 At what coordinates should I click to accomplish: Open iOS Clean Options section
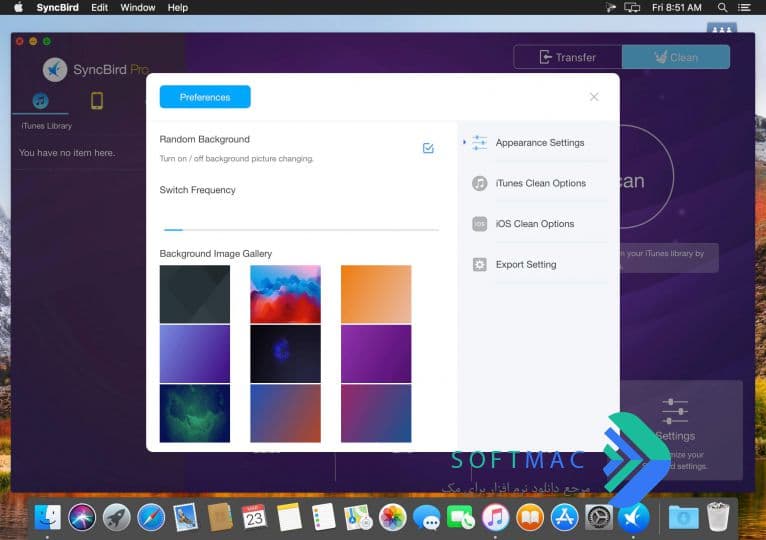536,224
